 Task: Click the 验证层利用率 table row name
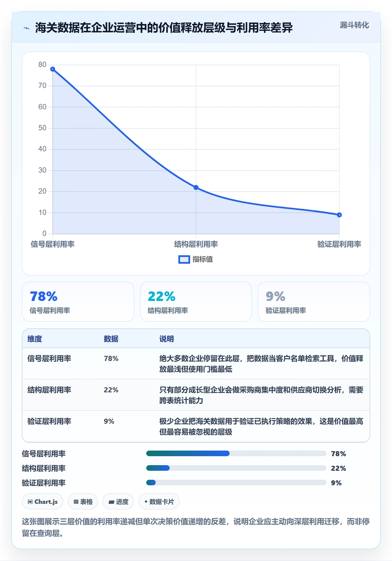49,421
